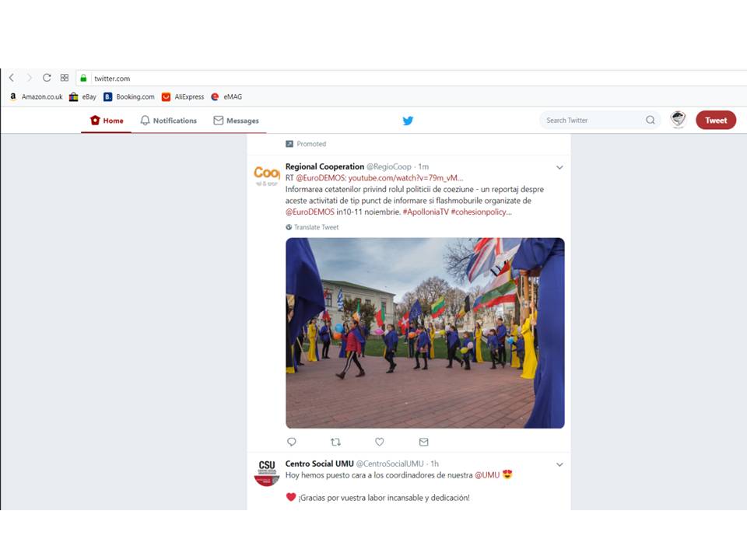Viewport: 747px width, 560px height.
Task: Reload the twitter.com page
Action: (x=47, y=78)
